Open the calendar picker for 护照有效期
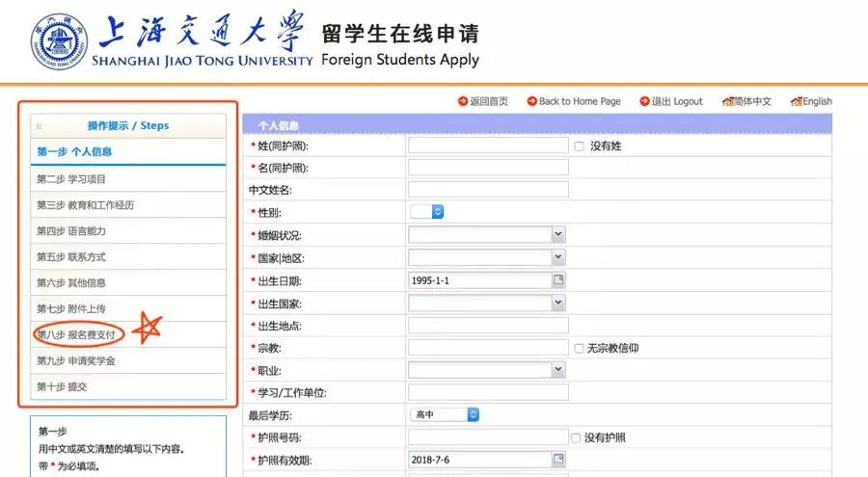This screenshot has height=477, width=868. (557, 461)
